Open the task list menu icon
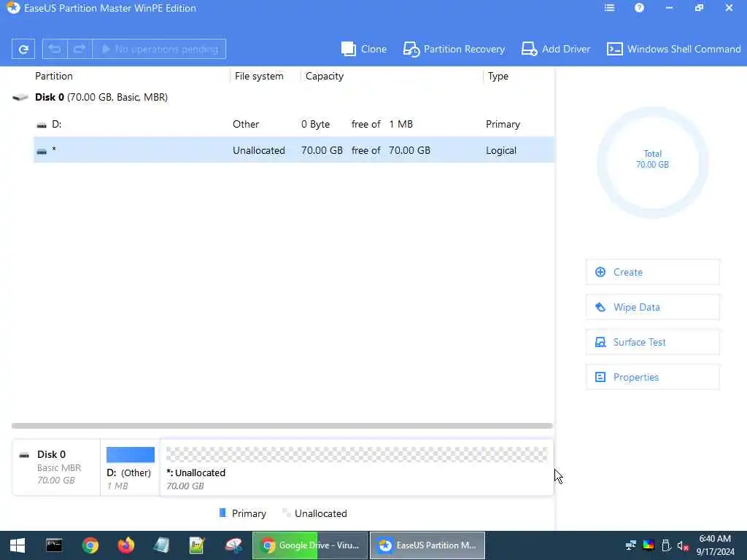Viewport: 747px width, 560px height. (x=609, y=7)
